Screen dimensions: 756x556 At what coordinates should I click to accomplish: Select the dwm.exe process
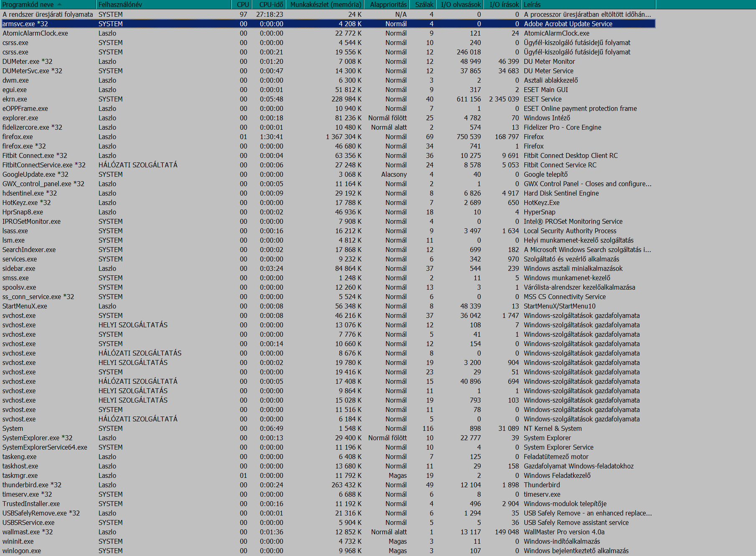coord(328,80)
